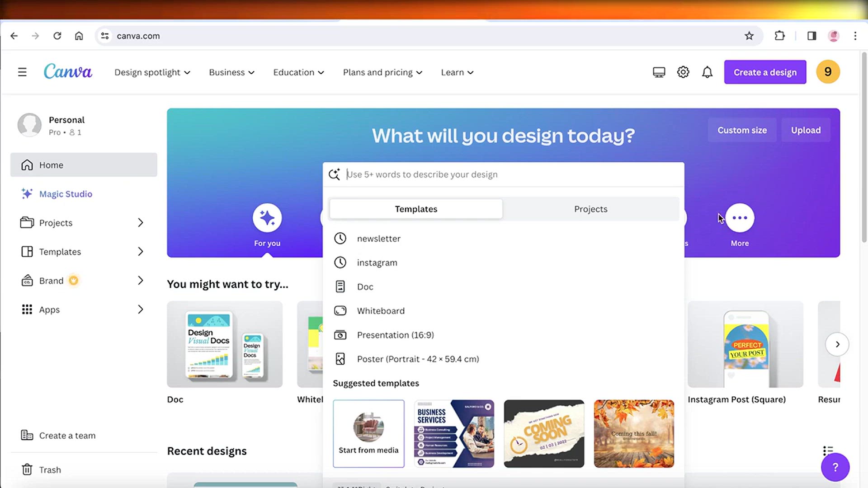This screenshot has height=488, width=868.
Task: Expand the Learn menu
Action: [457, 72]
